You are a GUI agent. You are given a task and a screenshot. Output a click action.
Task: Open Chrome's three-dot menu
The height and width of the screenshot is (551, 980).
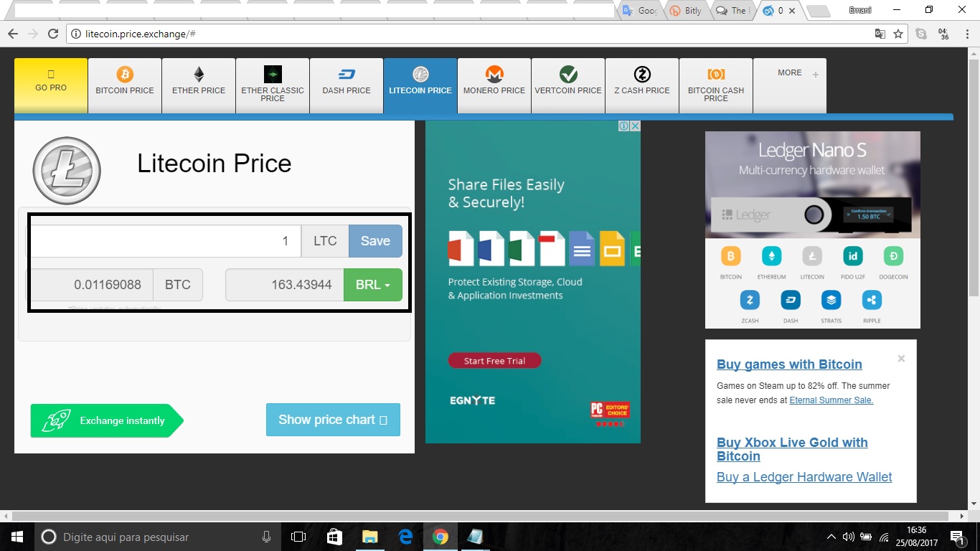[966, 34]
